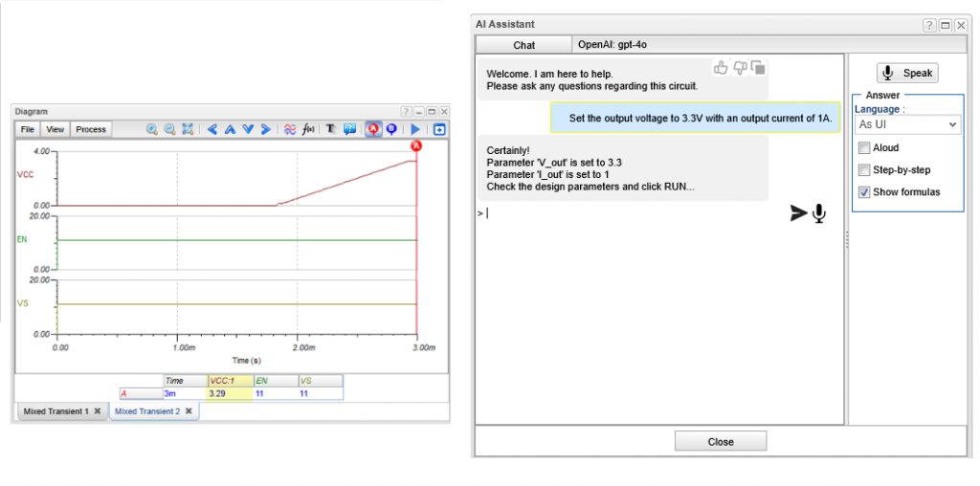
Task: Uncheck the Show formulas checkbox
Action: [x=864, y=191]
